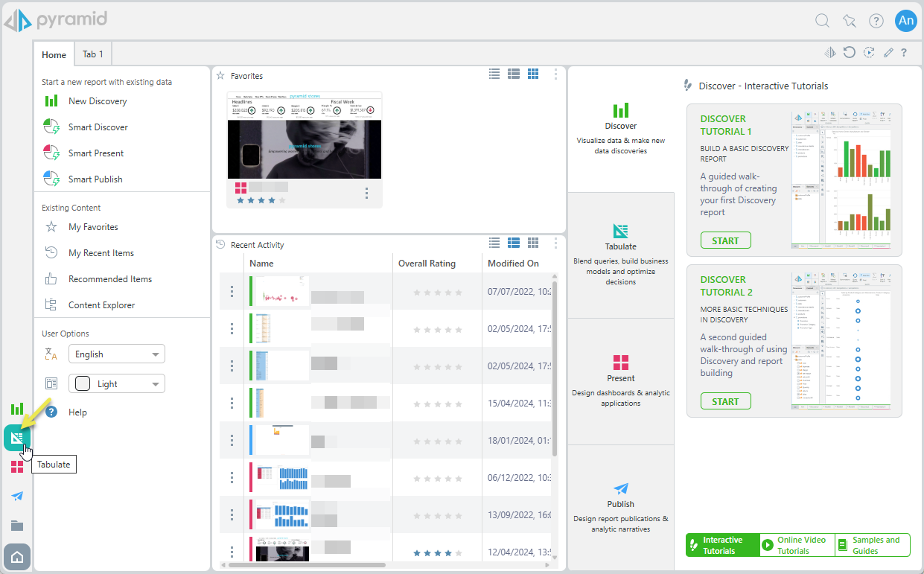Screen dimensions: 924x574
Task: Click the Tabulate icon in left sidebar
Action: [x=16, y=438]
